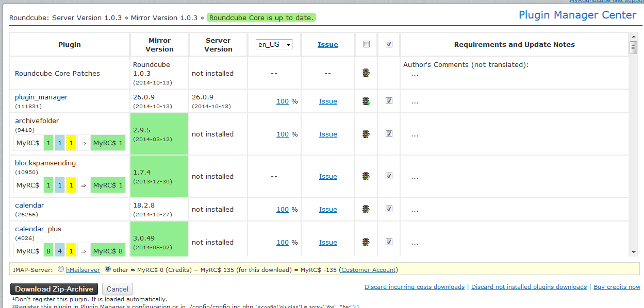Expand notes for Roundcube Core Patches row
Image resolution: width=644 pixels, height=308 pixels.
415,74
